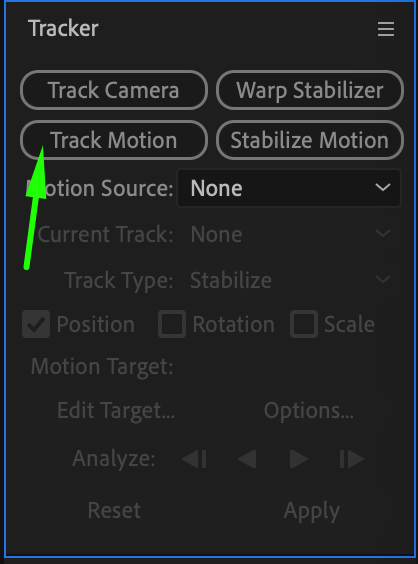Click Analyze backward play icon
The image size is (418, 564).
pos(247,459)
